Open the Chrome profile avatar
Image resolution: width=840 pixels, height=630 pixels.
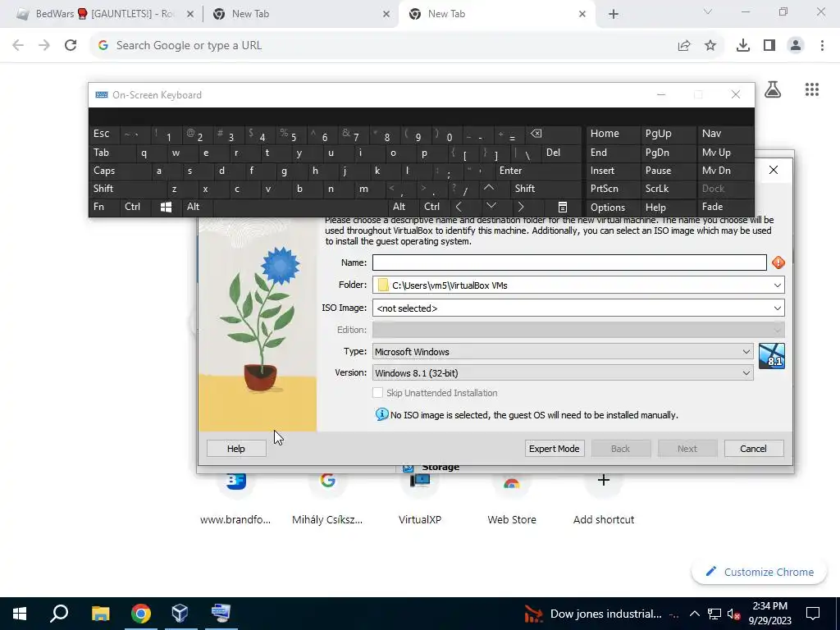(796, 46)
